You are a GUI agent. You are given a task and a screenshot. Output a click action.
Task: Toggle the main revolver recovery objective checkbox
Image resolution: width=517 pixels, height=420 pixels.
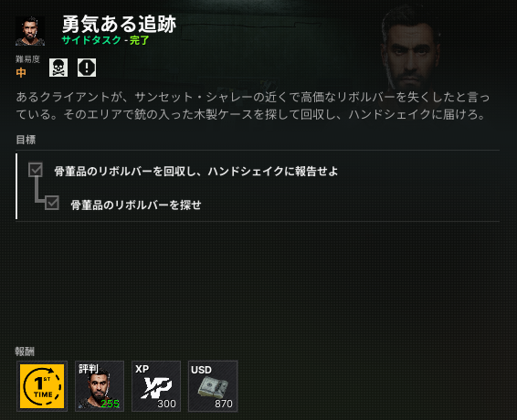tap(36, 170)
